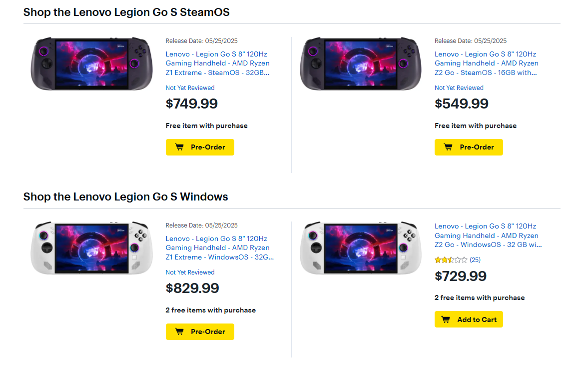Image resolution: width=588 pixels, height=372 pixels.
Task: Add the $729.99 Z2 Go Windows handheld to cart
Action: coord(469,319)
